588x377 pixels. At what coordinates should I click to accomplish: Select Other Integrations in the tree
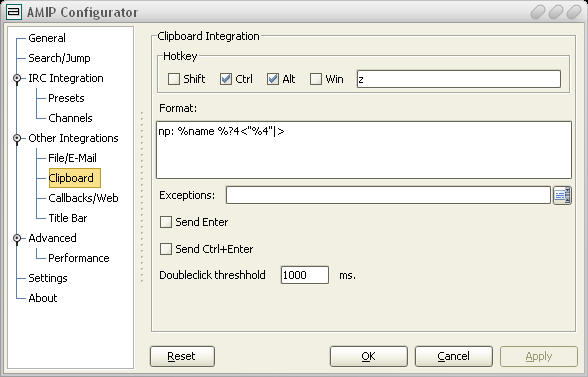click(x=74, y=138)
